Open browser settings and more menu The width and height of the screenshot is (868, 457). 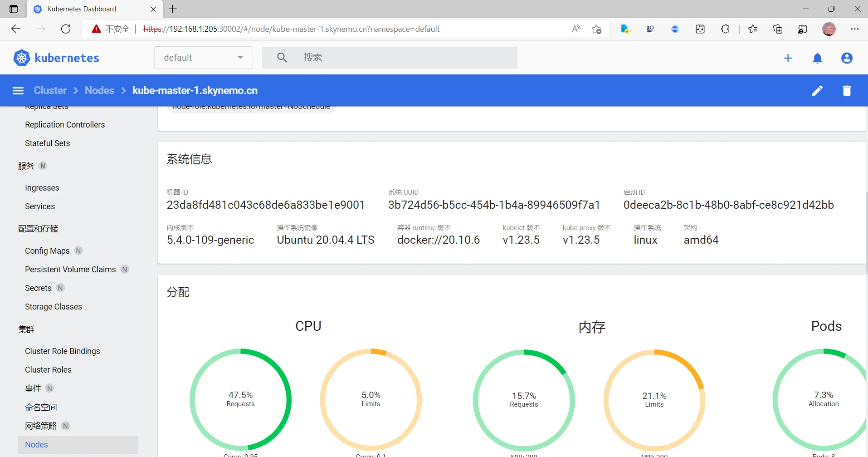[x=855, y=29]
